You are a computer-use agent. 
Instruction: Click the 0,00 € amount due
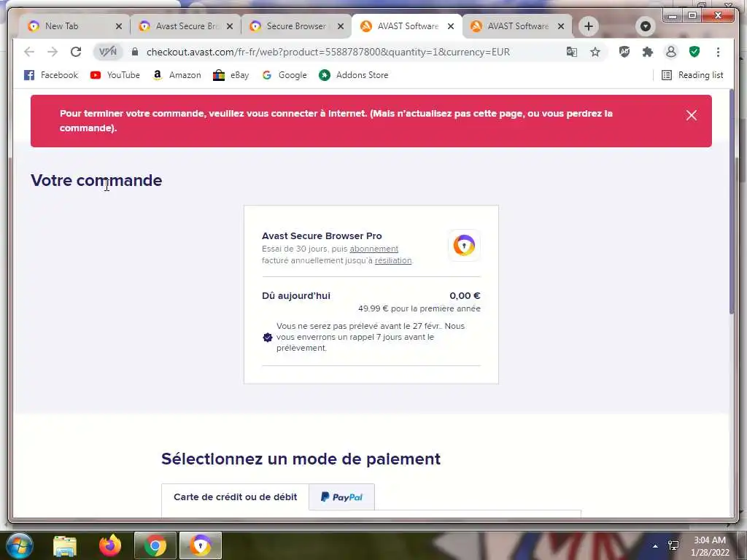[465, 296]
